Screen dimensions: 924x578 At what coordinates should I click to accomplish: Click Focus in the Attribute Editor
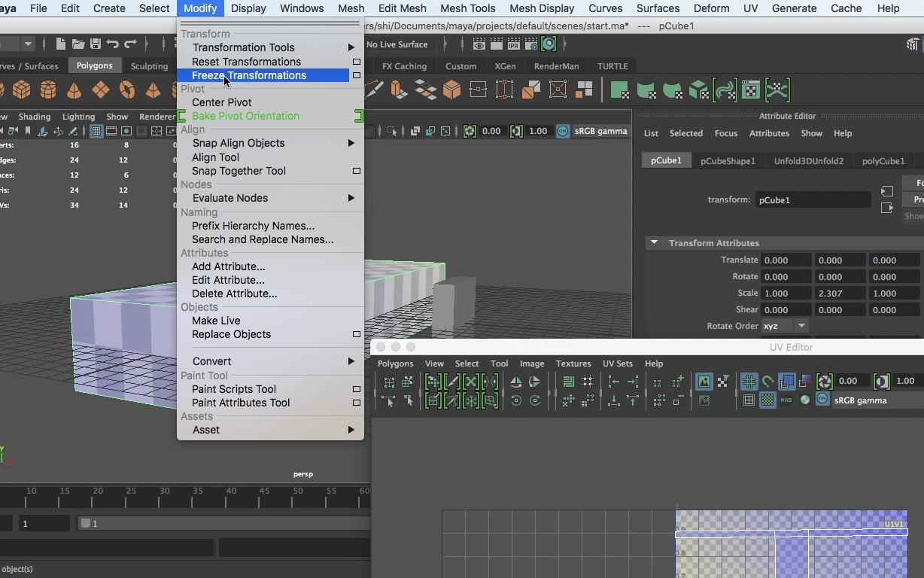point(725,133)
